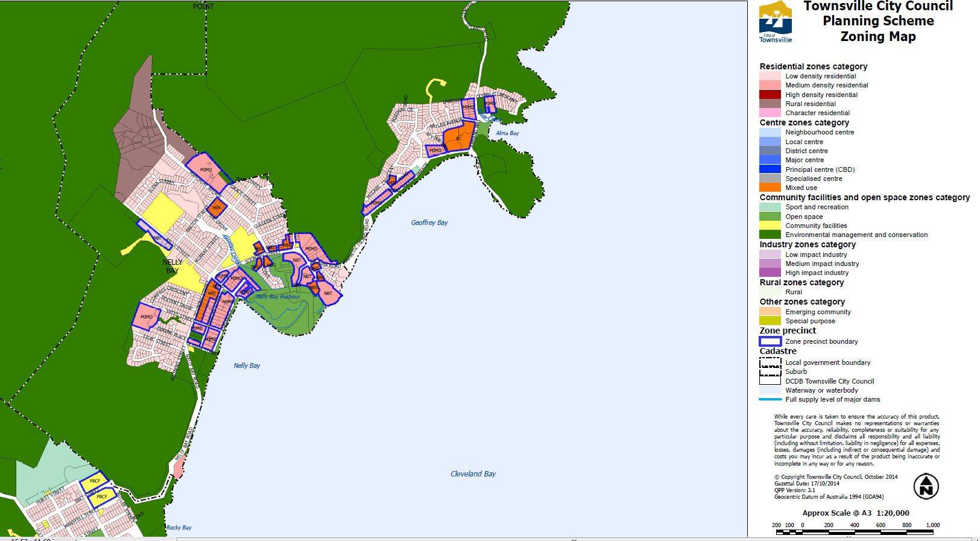Pick the Community facilities yellow swatch
The width and height of the screenshot is (980, 541).
click(x=770, y=226)
